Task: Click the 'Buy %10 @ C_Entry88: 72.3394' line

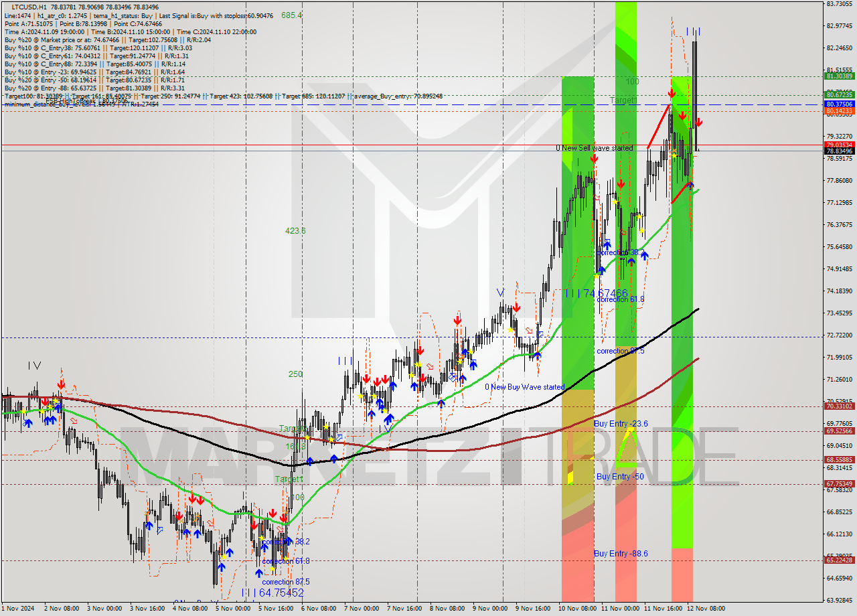Action: pyautogui.click(x=94, y=64)
